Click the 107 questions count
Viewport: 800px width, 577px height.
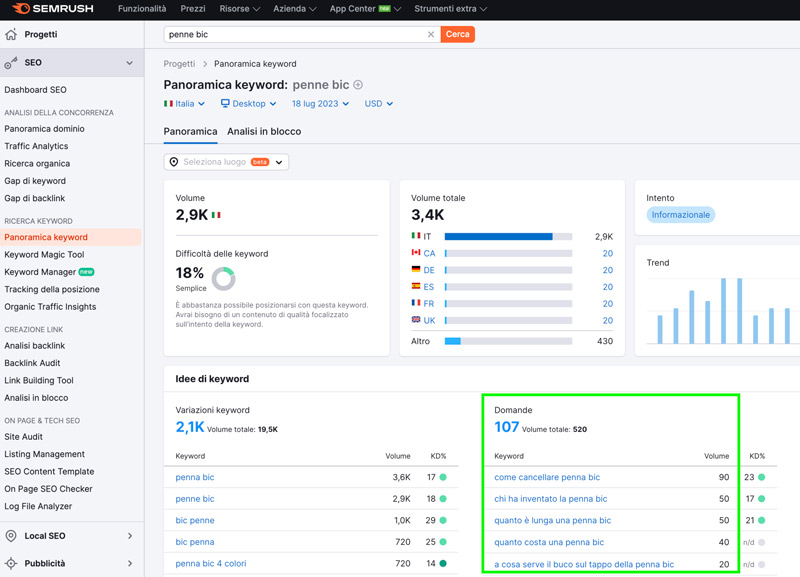click(507, 427)
